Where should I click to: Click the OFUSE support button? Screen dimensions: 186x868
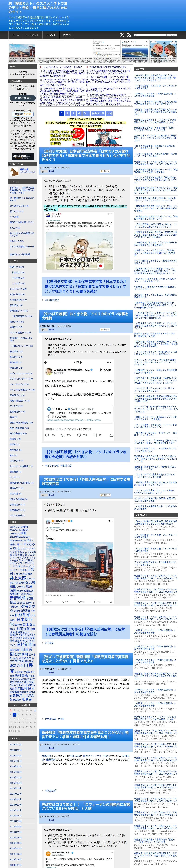[x=23, y=98]
